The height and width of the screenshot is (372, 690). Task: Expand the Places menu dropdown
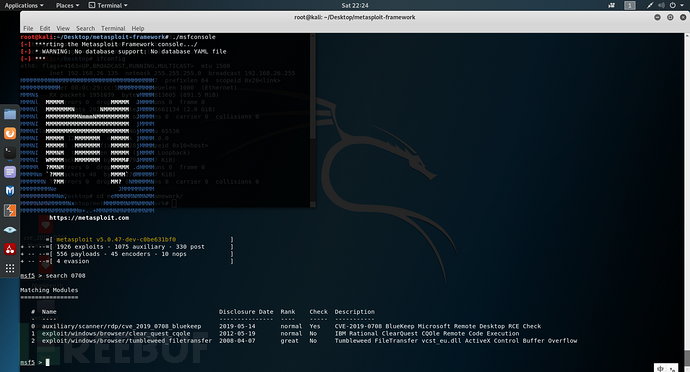[x=67, y=5]
